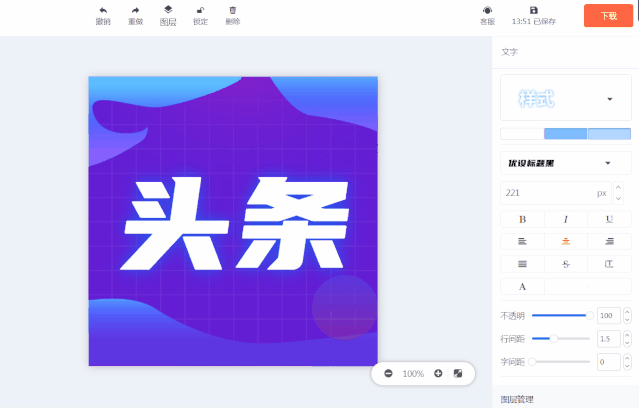This screenshot has height=408, width=639.
Task: Zoom out the canvas with minus icon
Action: [388, 373]
